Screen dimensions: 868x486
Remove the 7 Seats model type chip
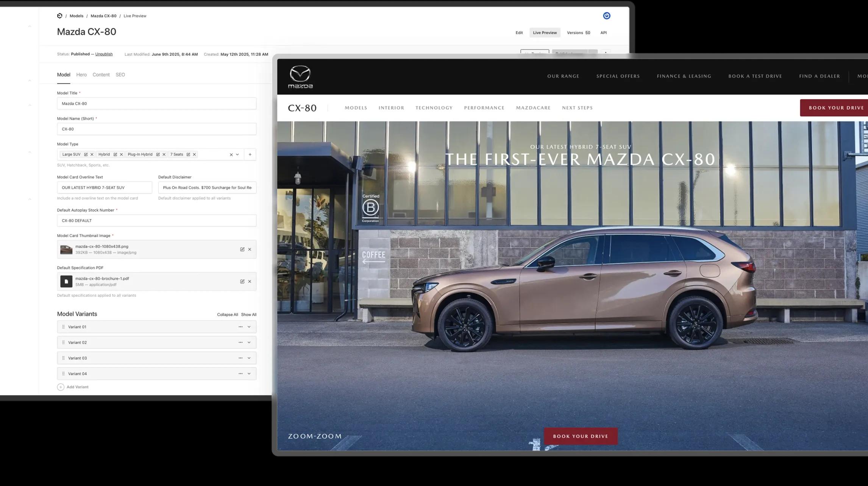(x=194, y=154)
